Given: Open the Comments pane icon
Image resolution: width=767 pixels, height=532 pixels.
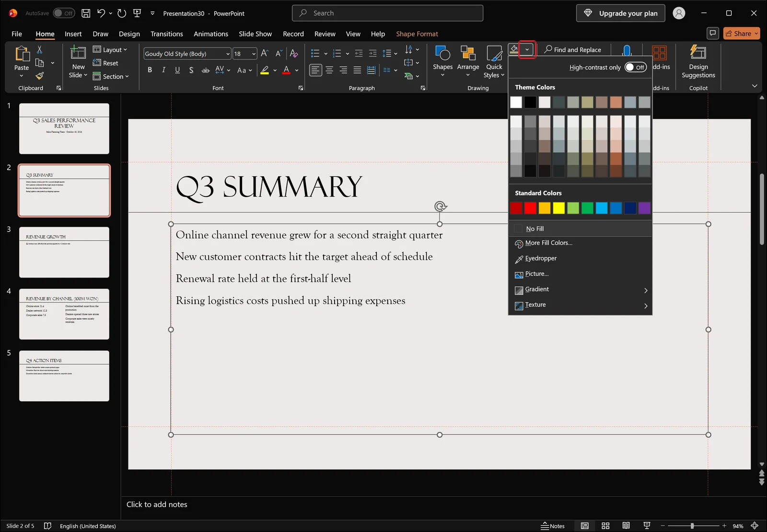Looking at the screenshot, I should (713, 33).
